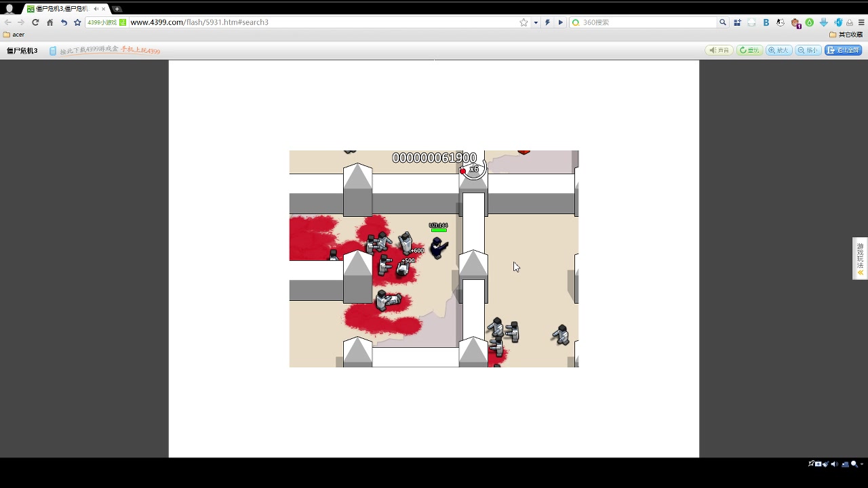The height and width of the screenshot is (488, 868).
Task: Click the favorites star left of address
Action: click(x=77, y=22)
